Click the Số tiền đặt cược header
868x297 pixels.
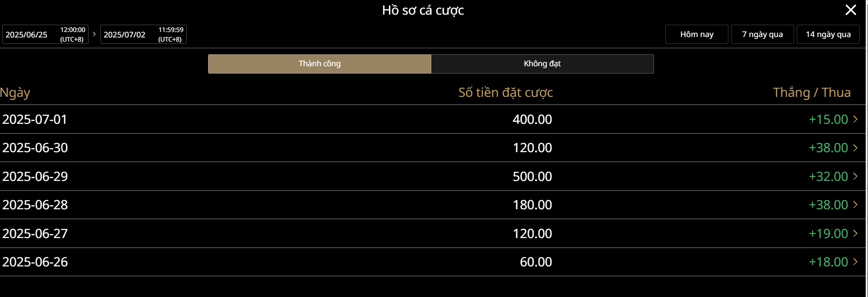pos(505,93)
